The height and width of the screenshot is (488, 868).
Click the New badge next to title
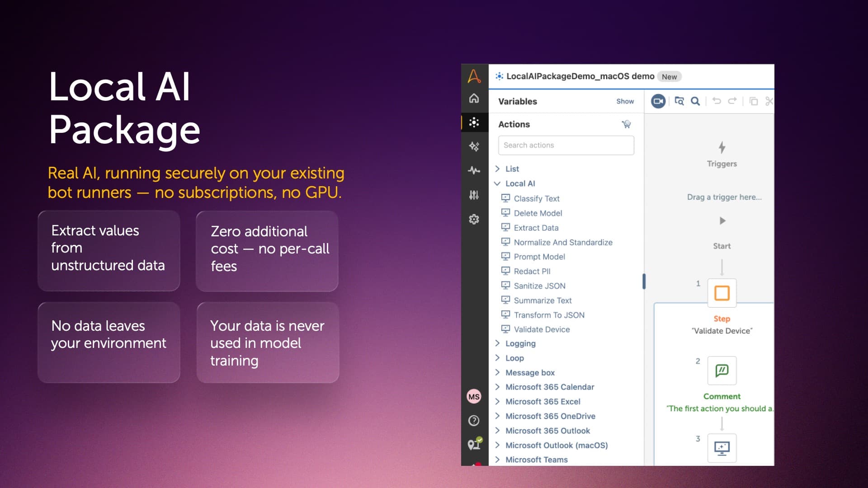coord(669,76)
